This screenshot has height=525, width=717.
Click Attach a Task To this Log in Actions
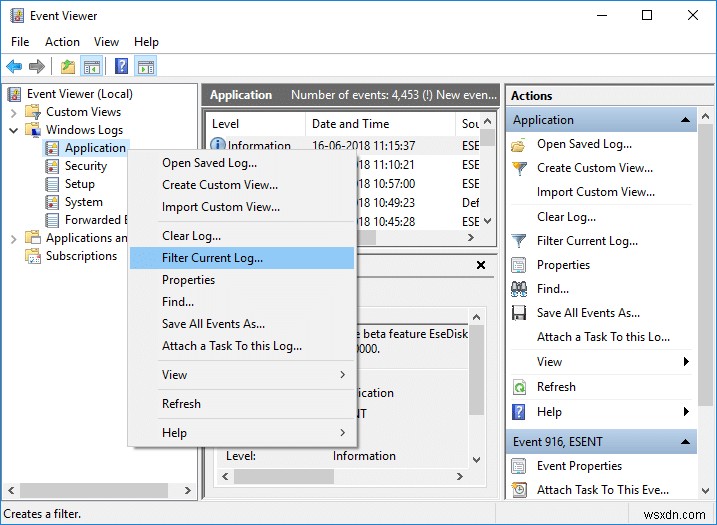point(603,337)
